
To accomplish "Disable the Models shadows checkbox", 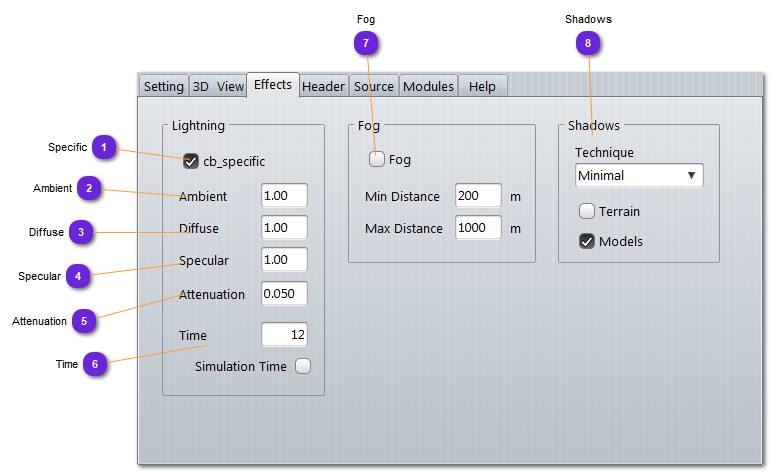I will [x=587, y=241].
